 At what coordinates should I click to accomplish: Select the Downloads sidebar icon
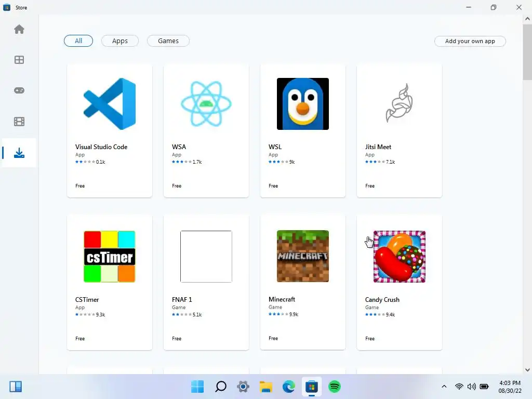tap(19, 153)
